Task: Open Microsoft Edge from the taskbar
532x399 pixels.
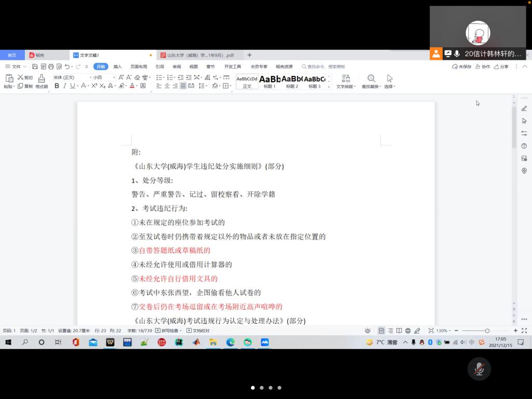Action: (230, 342)
